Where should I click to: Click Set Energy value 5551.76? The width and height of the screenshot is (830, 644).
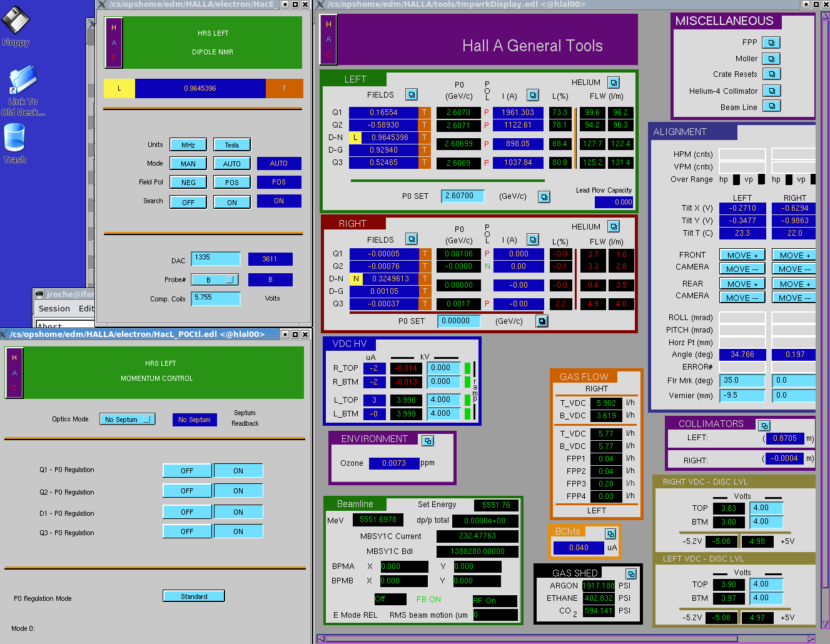496,505
